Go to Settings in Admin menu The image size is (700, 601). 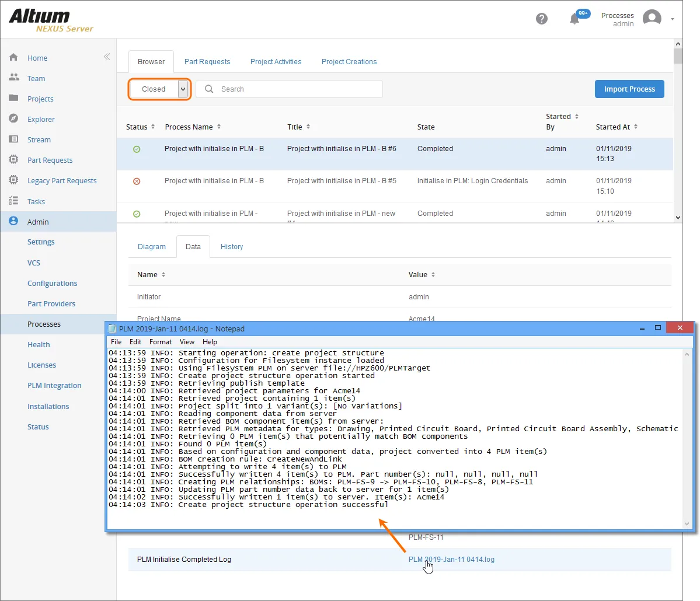(x=41, y=242)
